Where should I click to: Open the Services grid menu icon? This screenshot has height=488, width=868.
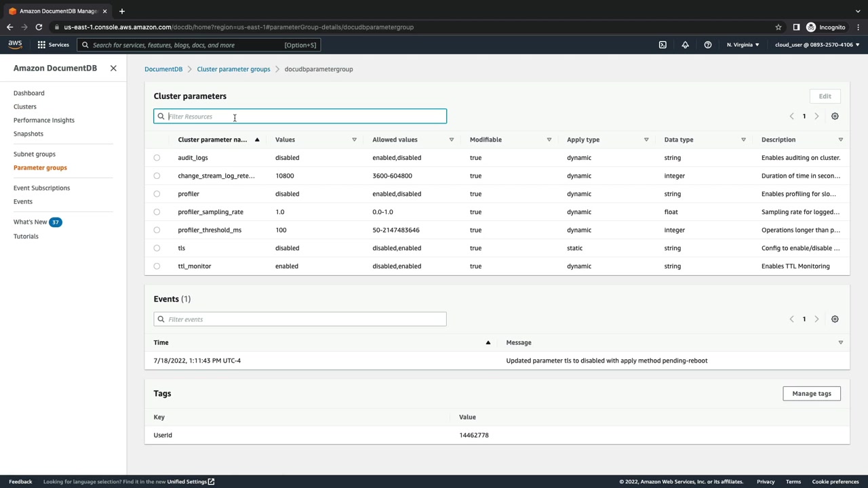(x=41, y=45)
